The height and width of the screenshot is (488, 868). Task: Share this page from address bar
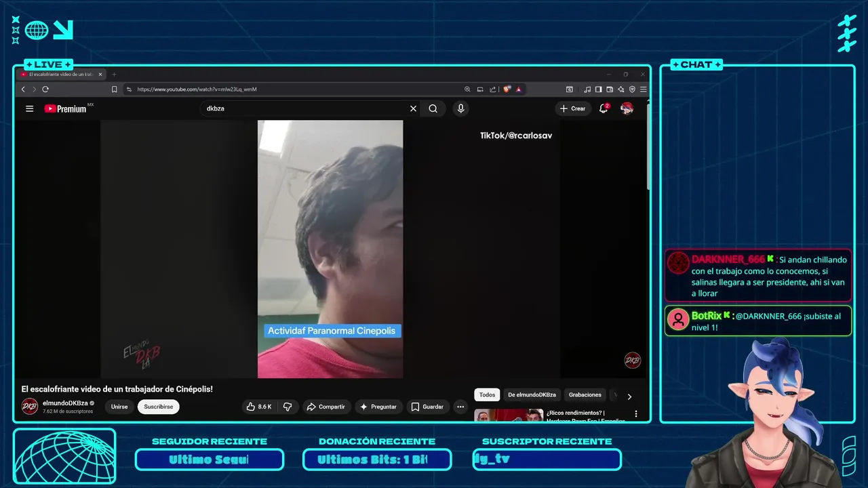click(493, 89)
